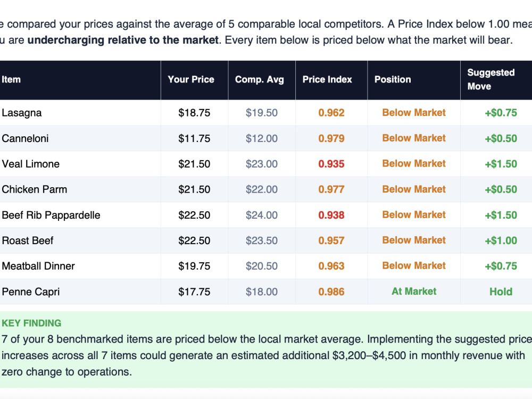Click the Price Index column header
532x399 pixels.
click(327, 80)
